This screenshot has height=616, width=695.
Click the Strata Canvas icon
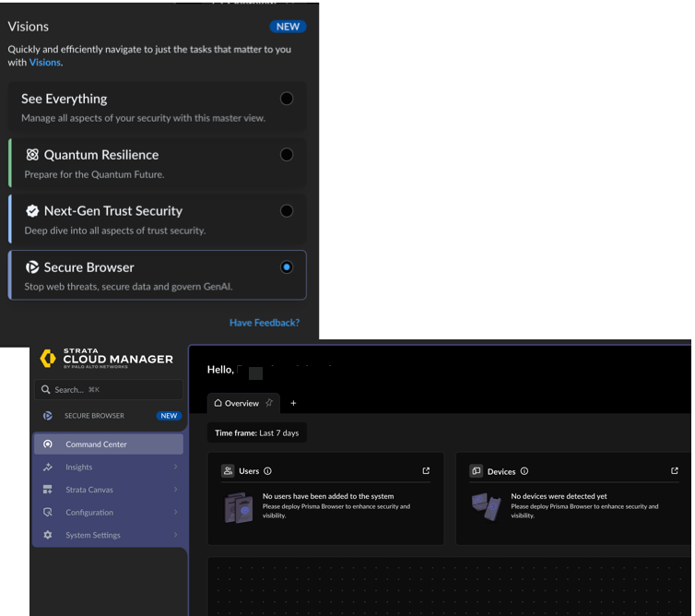click(x=48, y=490)
